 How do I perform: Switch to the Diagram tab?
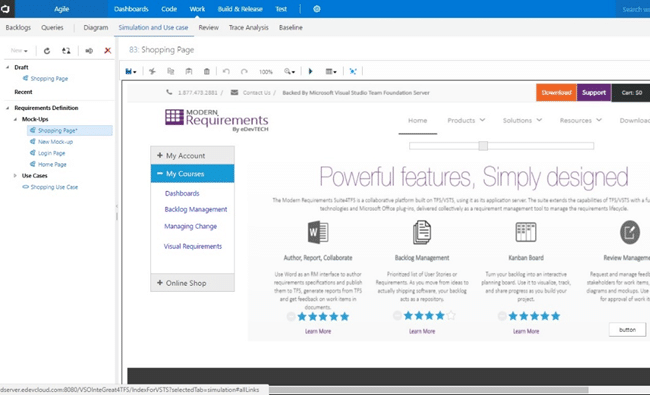tap(96, 27)
